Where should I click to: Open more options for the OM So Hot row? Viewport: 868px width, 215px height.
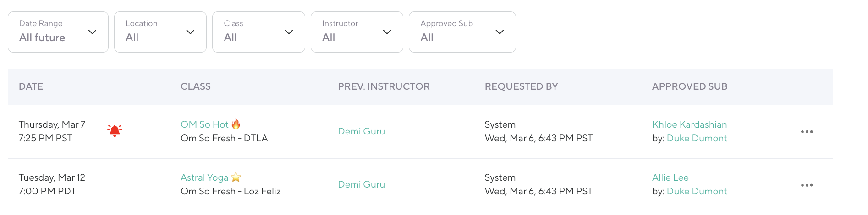pyautogui.click(x=807, y=132)
